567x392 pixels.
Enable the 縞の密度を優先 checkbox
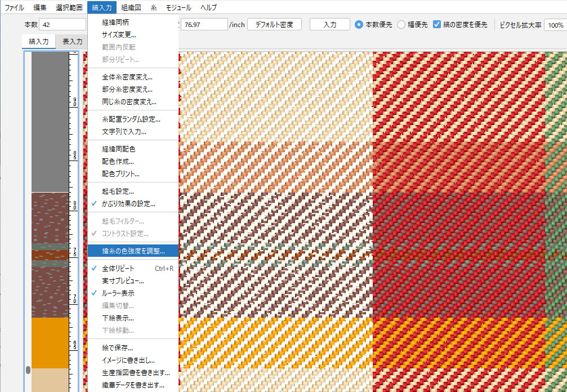tap(437, 25)
